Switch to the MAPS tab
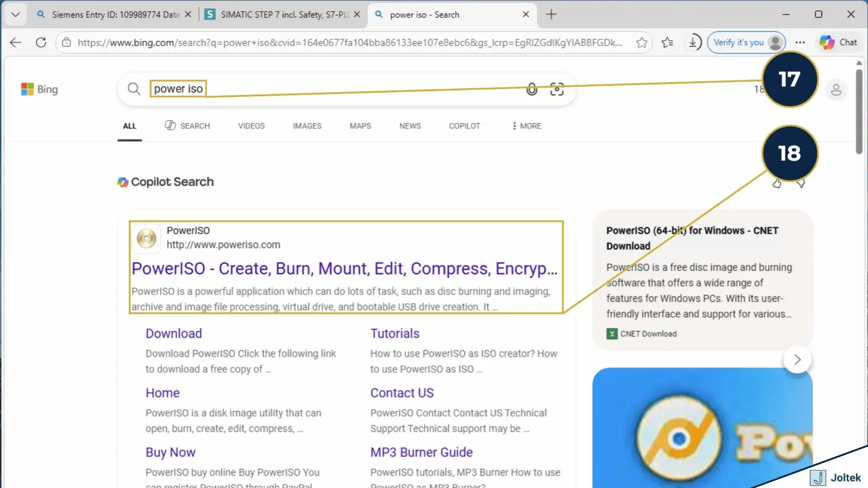This screenshot has width=868, height=488. [x=360, y=126]
